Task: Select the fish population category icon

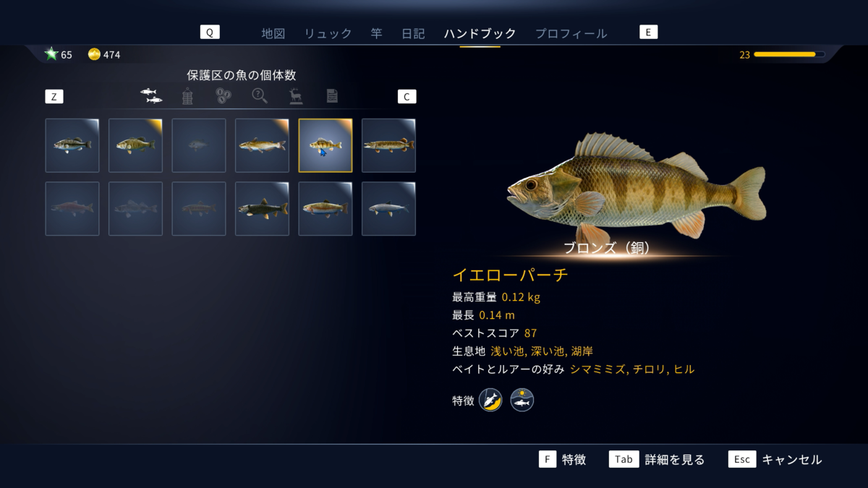Action: pos(151,95)
